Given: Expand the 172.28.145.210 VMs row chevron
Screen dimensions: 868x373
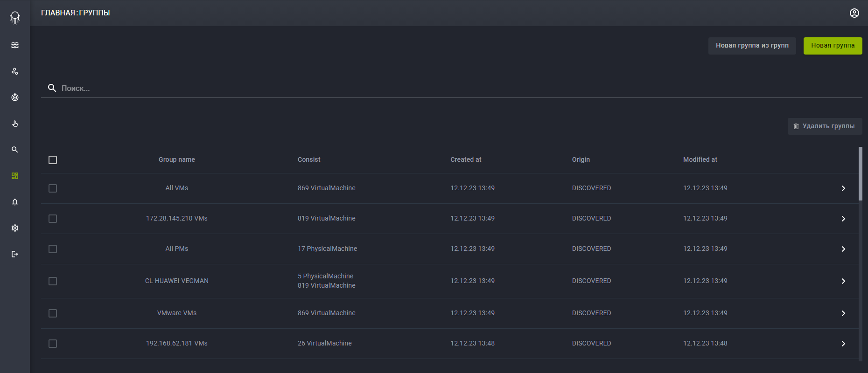Looking at the screenshot, I should click(x=843, y=219).
